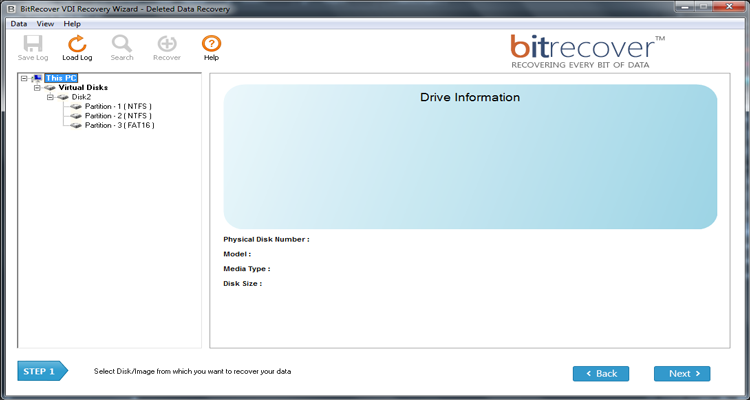Viewport: 750px width, 400px height.
Task: Click the Load Log toolbar icon
Action: coord(77,43)
